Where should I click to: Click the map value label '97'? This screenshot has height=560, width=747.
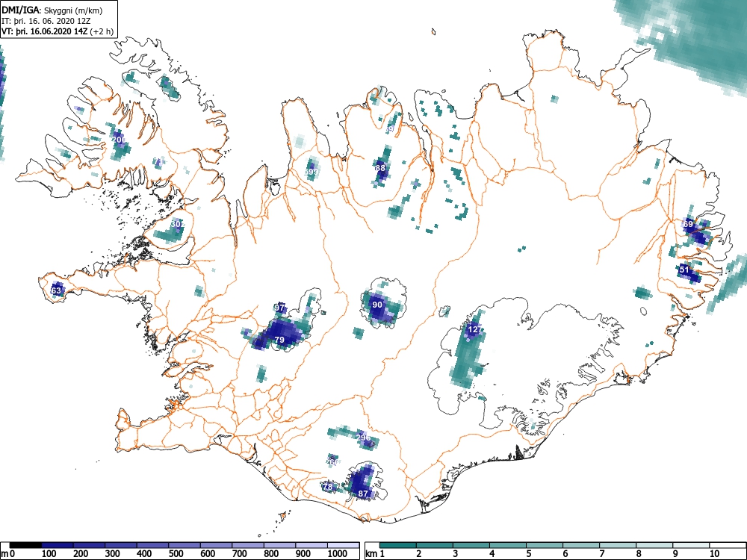(x=279, y=308)
